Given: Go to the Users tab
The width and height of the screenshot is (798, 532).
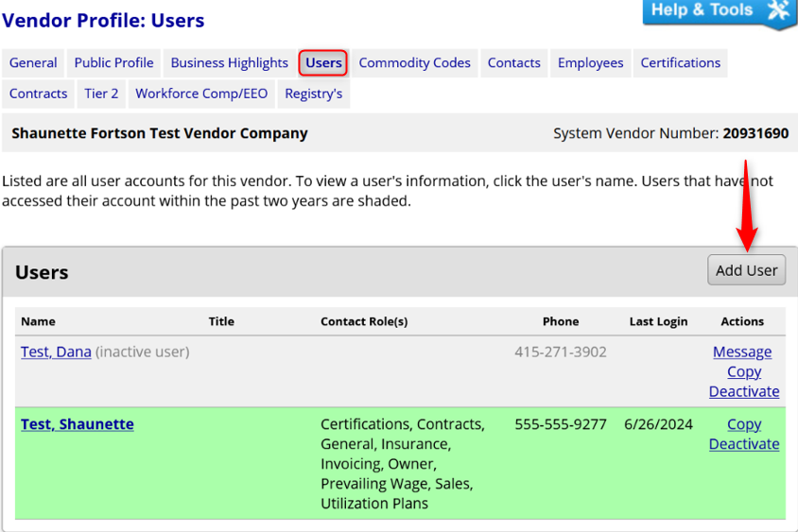Looking at the screenshot, I should [x=323, y=63].
